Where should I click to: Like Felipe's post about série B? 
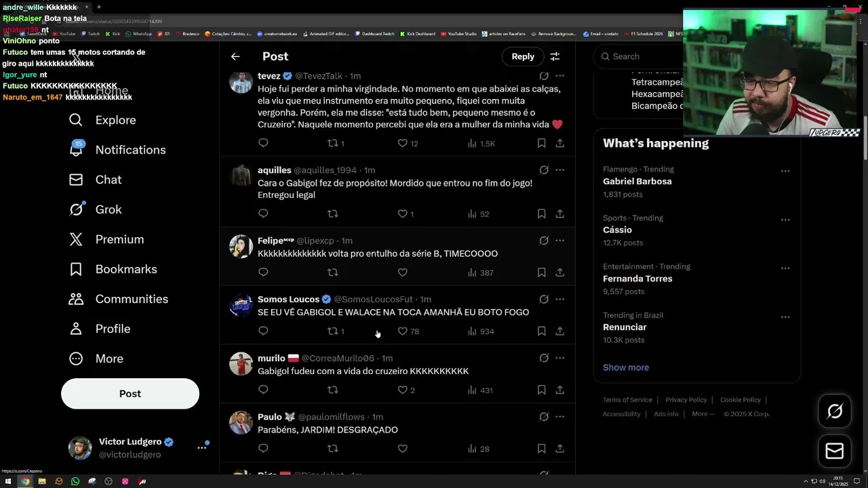point(402,272)
